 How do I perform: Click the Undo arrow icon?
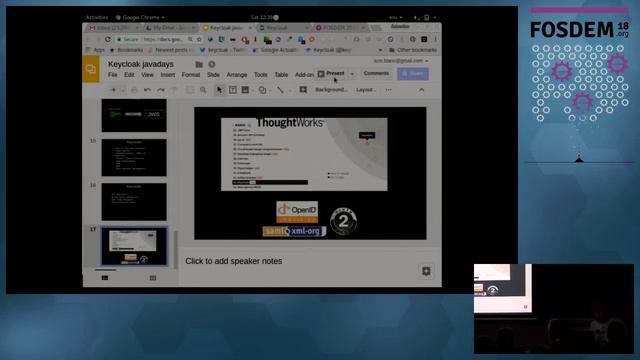point(147,90)
